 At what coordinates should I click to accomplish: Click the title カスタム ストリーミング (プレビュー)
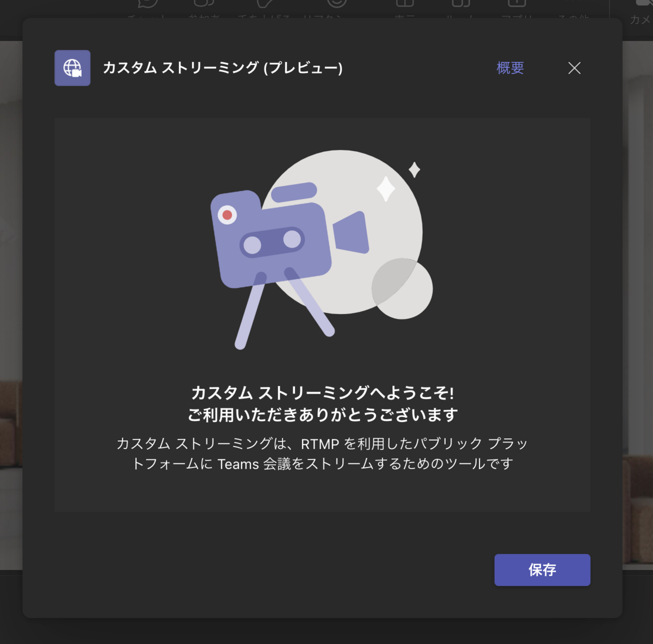(223, 68)
